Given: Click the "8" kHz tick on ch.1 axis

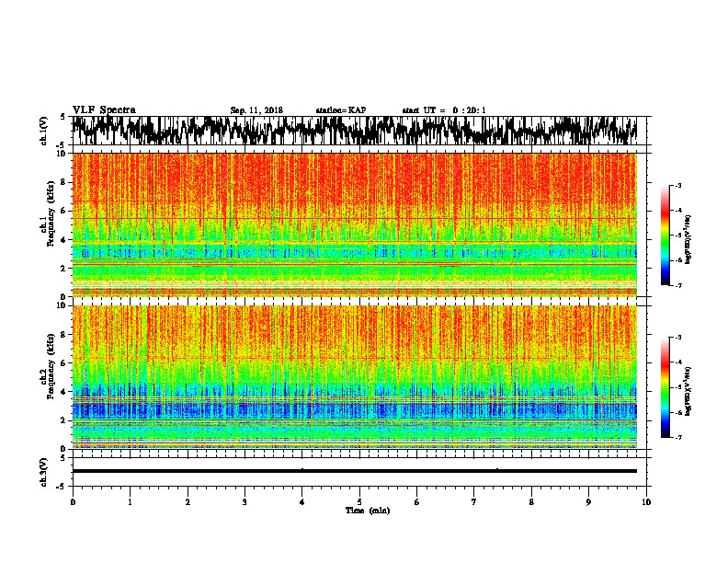Looking at the screenshot, I should 64,182.
